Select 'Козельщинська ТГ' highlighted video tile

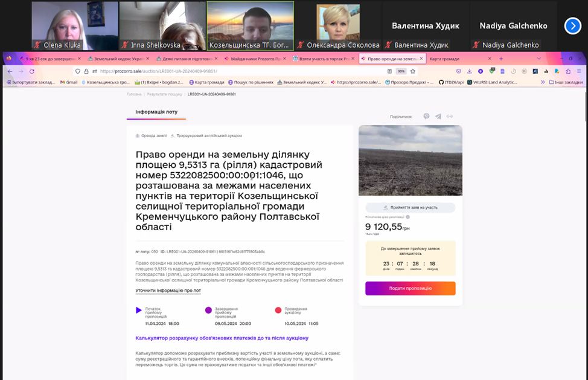[251, 26]
